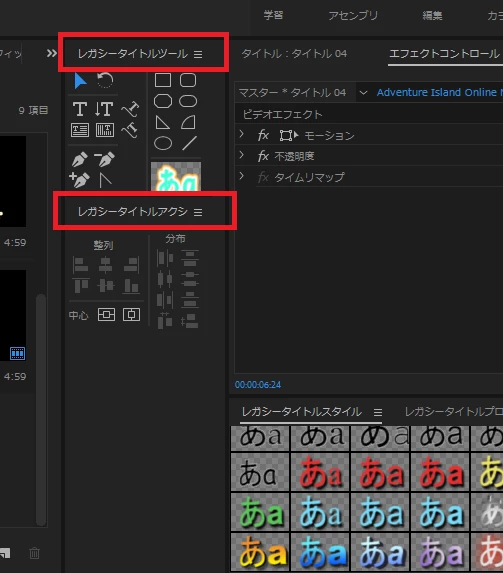Center title vertically with second center icon
The image size is (503, 573).
click(x=131, y=315)
